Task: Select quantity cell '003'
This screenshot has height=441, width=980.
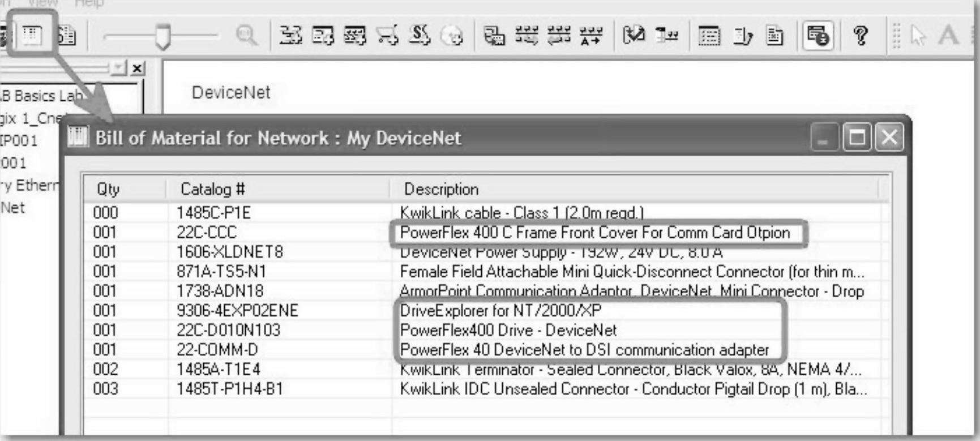Action: [106, 389]
